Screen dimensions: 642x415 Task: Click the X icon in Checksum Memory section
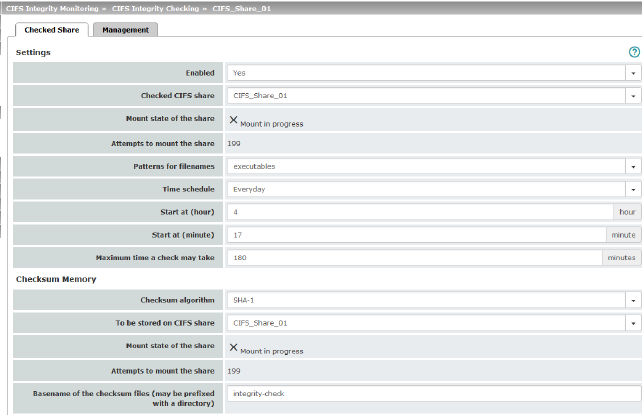click(x=234, y=347)
